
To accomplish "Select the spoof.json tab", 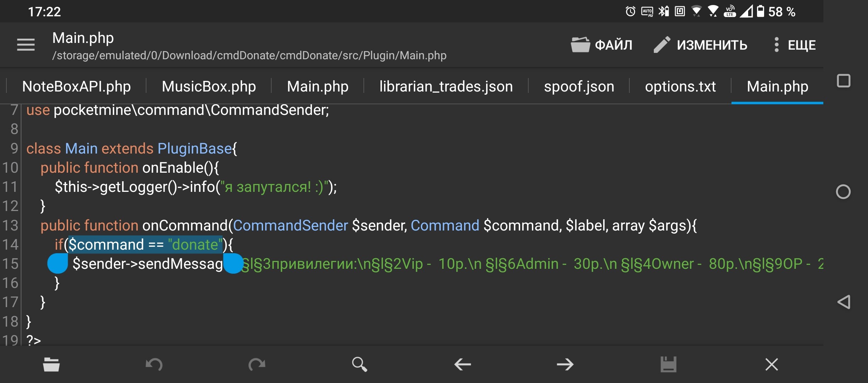I will (579, 87).
